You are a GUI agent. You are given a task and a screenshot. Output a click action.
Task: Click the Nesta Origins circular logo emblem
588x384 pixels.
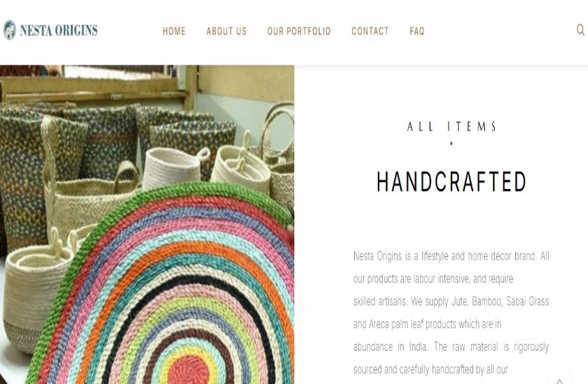[x=10, y=30]
